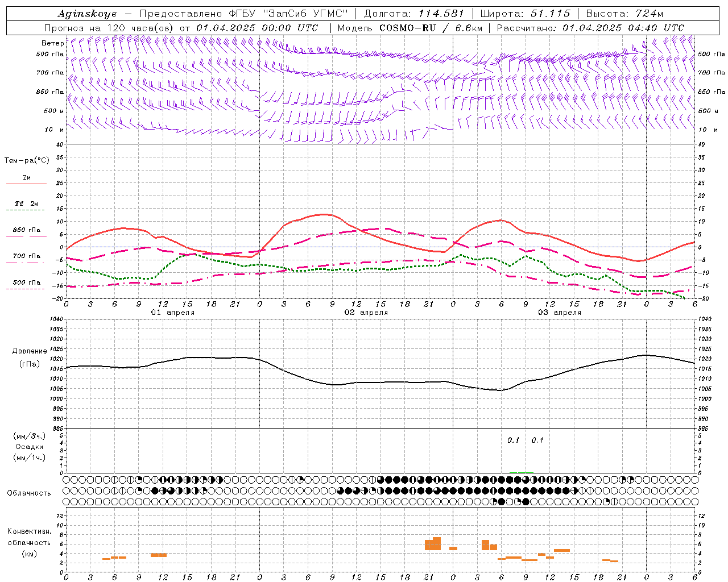Click the 'Широта: 51.115' header field
This screenshot has width=728, height=582.
pos(525,14)
